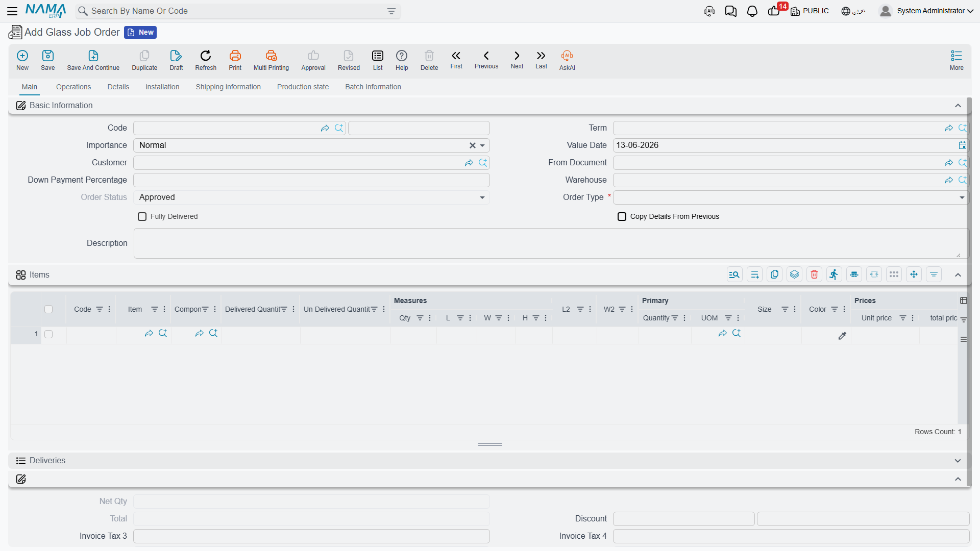Open the AskAI assistant

point(567,60)
